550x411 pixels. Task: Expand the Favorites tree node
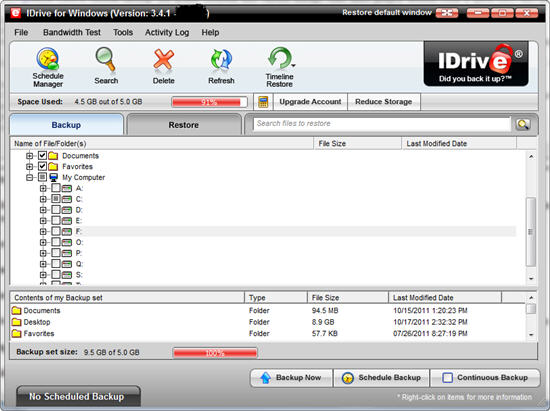pos(30,167)
